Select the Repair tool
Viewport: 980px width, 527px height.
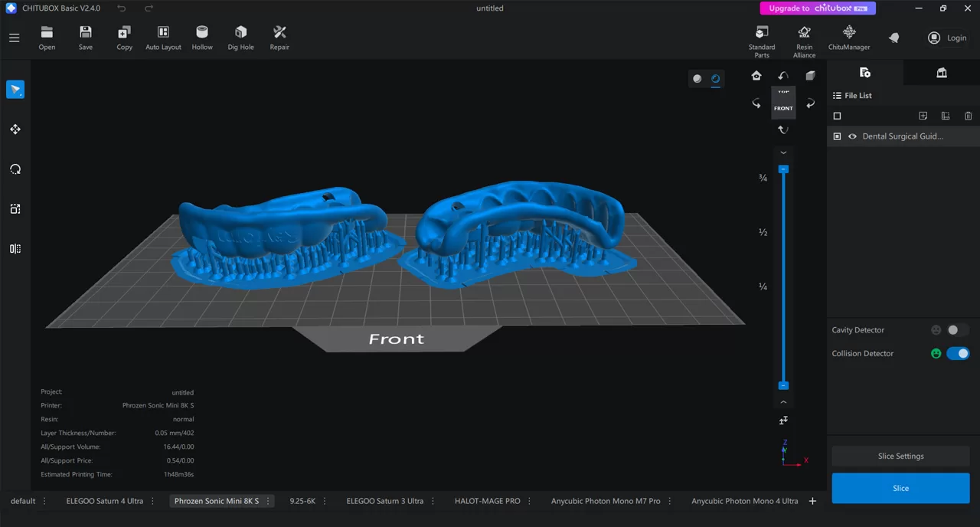pyautogui.click(x=279, y=37)
